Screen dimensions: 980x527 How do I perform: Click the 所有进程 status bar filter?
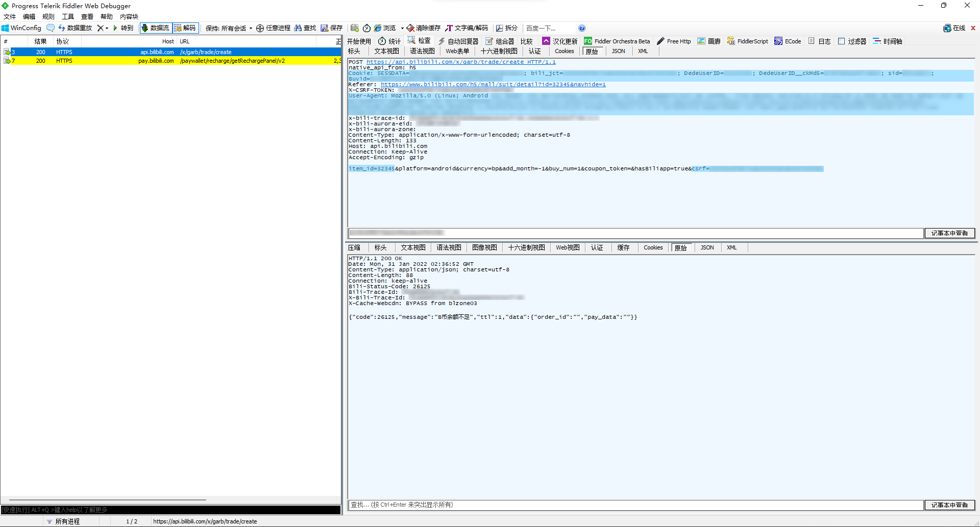[x=64, y=521]
